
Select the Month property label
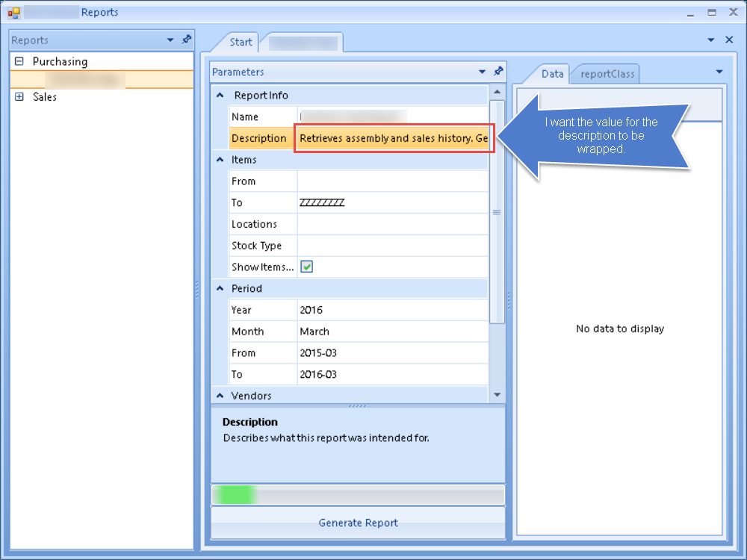pos(247,332)
